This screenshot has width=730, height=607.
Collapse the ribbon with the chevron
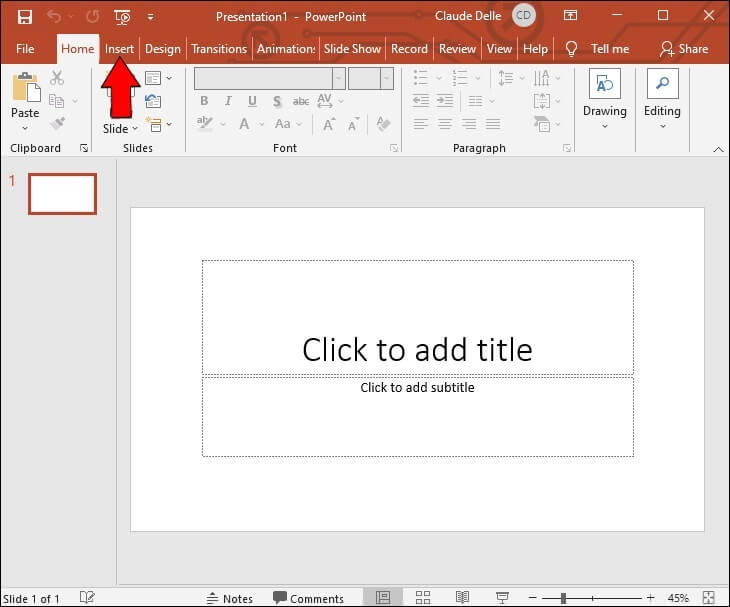(718, 149)
